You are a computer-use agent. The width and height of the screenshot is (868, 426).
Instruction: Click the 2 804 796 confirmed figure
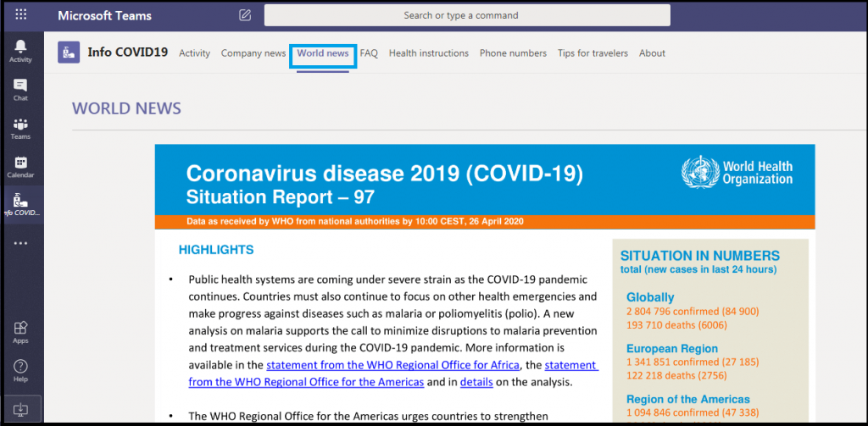click(693, 312)
